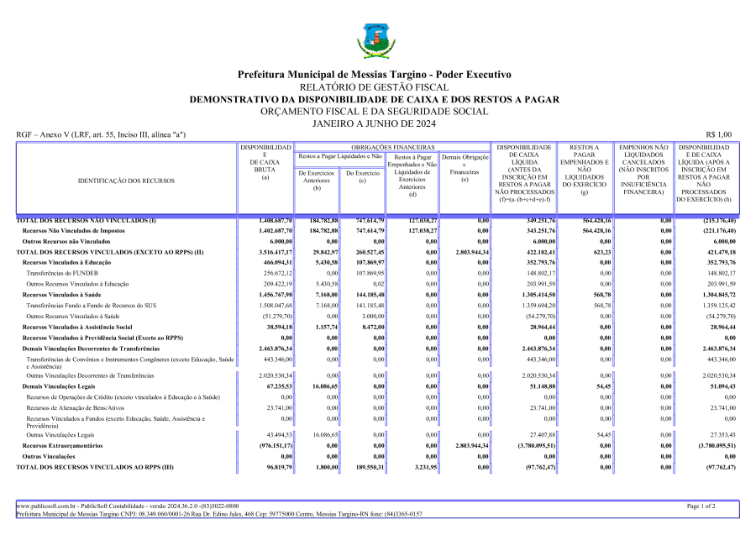Select the 'Recursos de Alienação de Bens/Ativos' row
756x535 pixels.
tap(77, 406)
